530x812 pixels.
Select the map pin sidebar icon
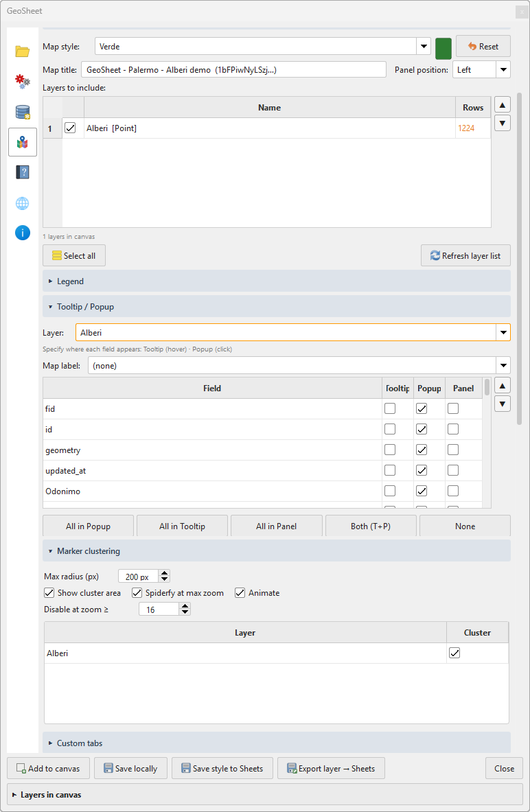pos(22,142)
